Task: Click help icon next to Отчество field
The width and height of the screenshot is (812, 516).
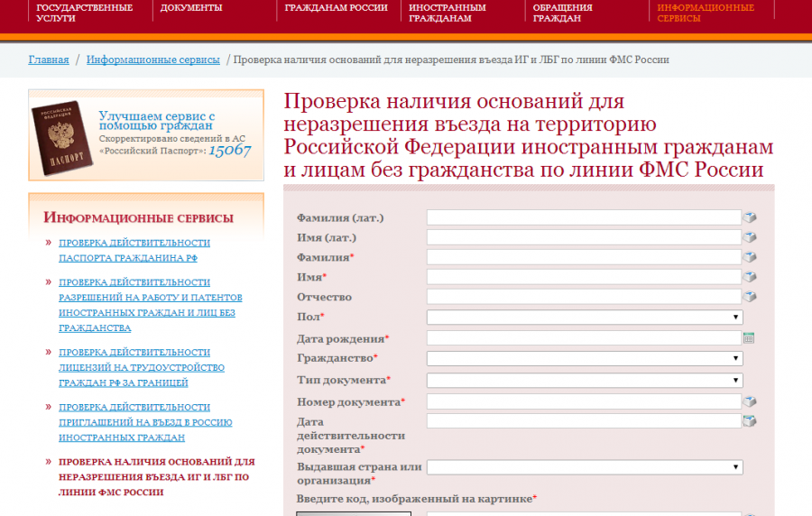Action: (750, 297)
